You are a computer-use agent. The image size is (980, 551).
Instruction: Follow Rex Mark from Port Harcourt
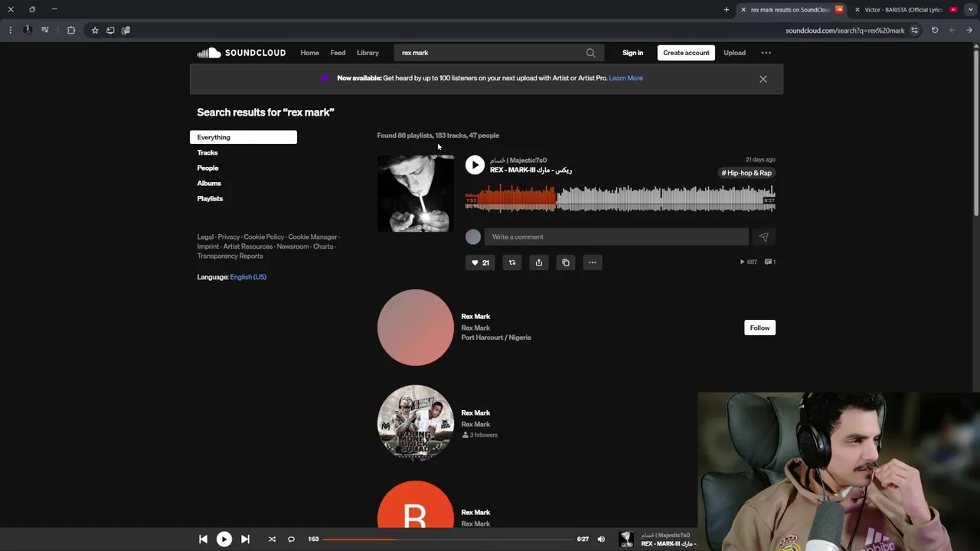(759, 328)
